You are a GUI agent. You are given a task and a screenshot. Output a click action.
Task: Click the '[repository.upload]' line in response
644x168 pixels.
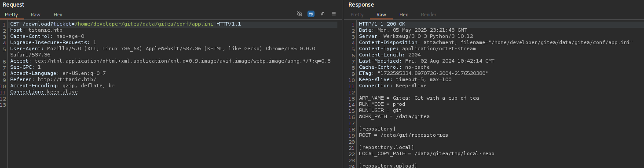click(388, 165)
